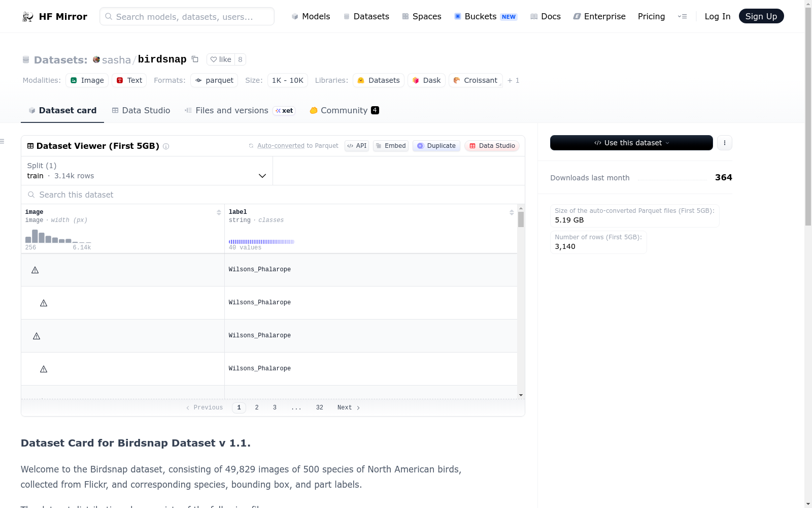Open the Enterprise page
Viewport: 812px width, 508px height.
599,16
